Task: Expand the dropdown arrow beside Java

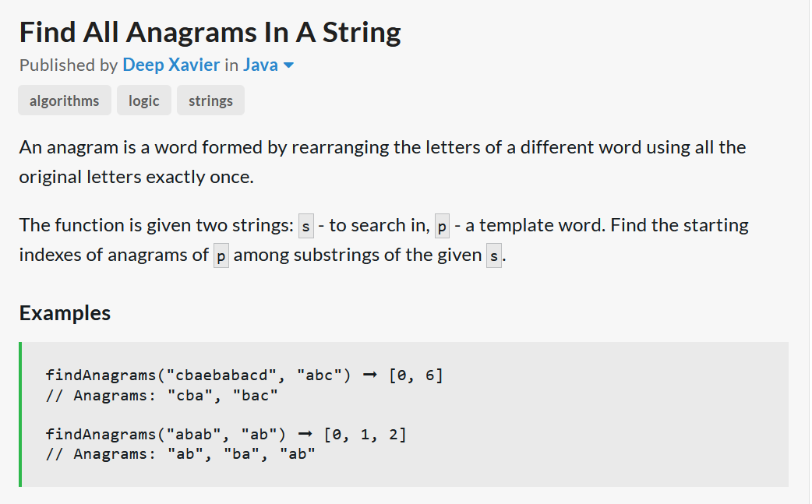Action: click(288, 66)
